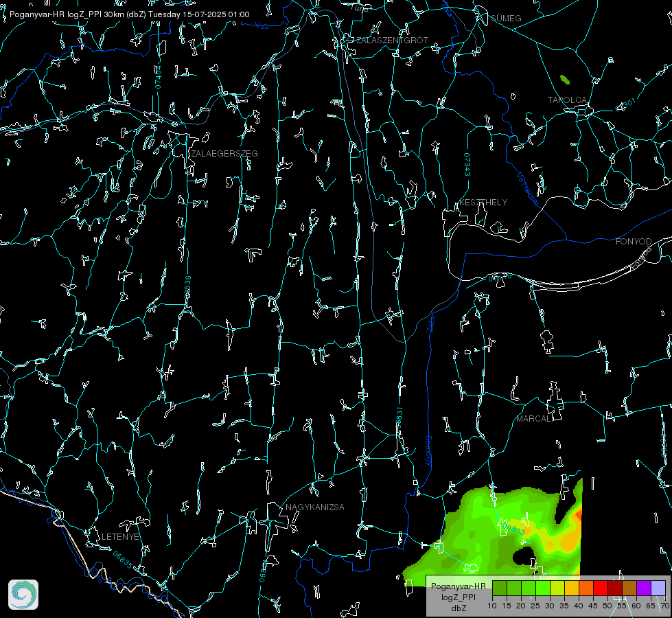The height and width of the screenshot is (618, 672).
Task: Click the 10–15 dBZ dark green swatch
Action: click(x=500, y=588)
